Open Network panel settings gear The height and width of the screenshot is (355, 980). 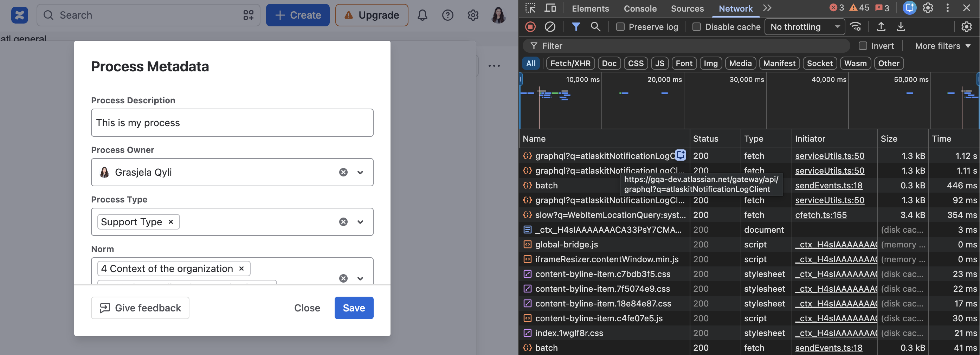[967, 27]
